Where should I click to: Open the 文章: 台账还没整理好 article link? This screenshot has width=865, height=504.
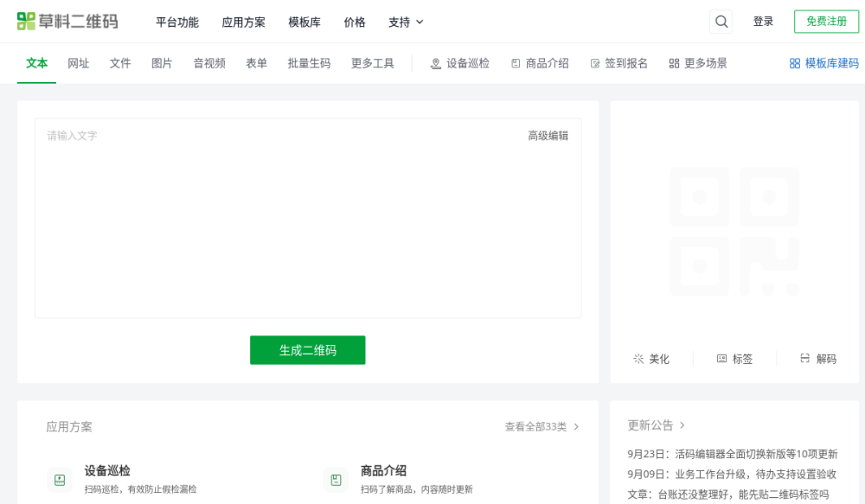pos(728,494)
